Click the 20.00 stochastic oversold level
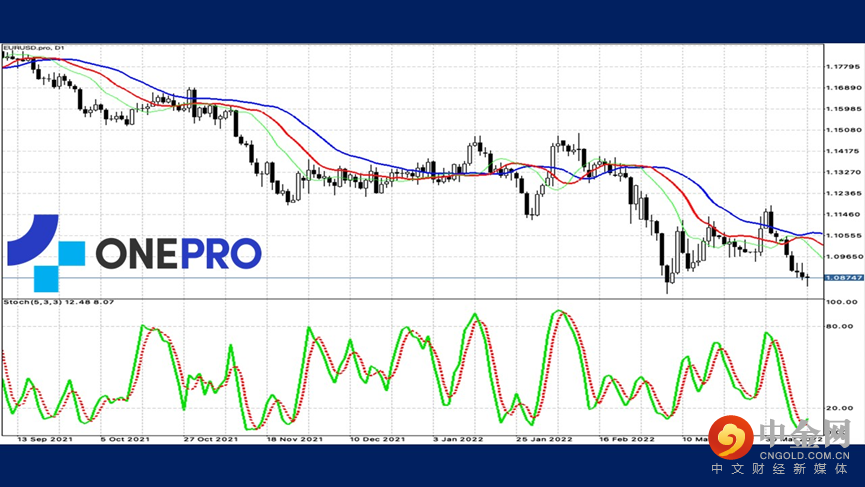 point(838,408)
